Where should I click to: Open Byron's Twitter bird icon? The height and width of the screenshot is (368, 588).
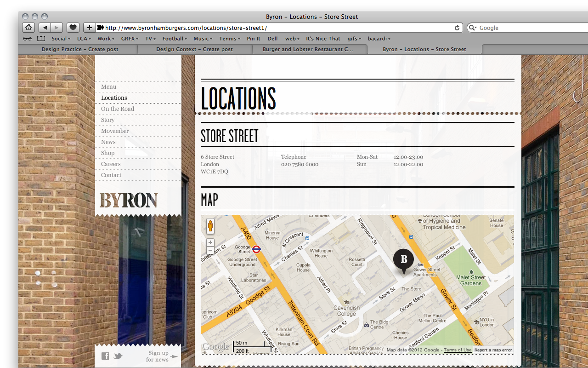tap(118, 356)
